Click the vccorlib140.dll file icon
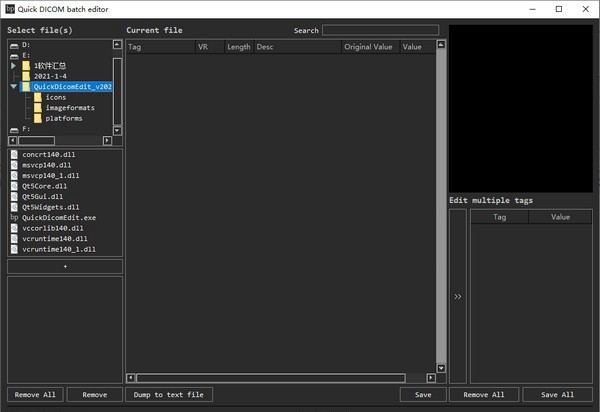The width and height of the screenshot is (600, 412). point(14,228)
